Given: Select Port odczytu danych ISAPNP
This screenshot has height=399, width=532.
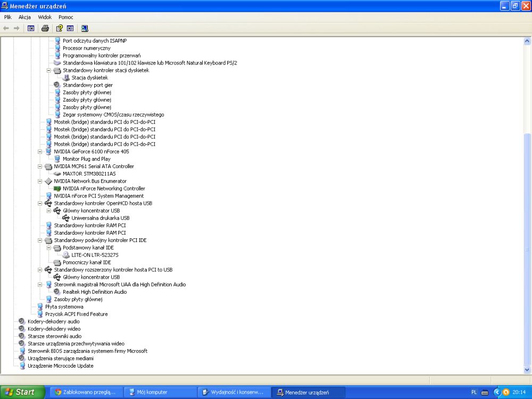Looking at the screenshot, I should click(95, 41).
